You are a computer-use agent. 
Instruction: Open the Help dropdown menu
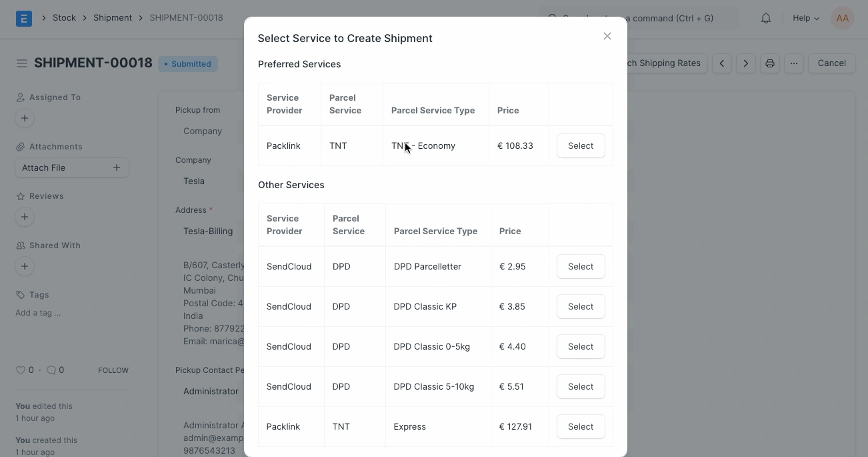click(805, 18)
